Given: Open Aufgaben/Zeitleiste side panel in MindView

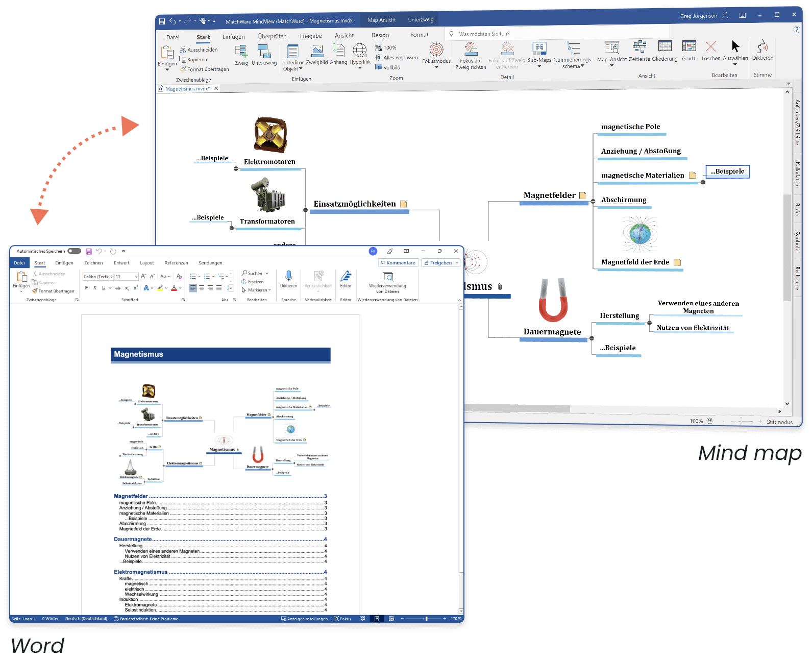Looking at the screenshot, I should 797,123.
